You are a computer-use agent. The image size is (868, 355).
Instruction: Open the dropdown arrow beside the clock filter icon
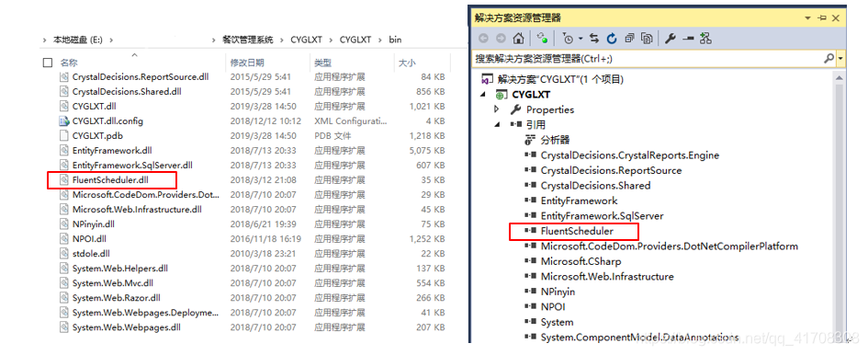(x=581, y=39)
